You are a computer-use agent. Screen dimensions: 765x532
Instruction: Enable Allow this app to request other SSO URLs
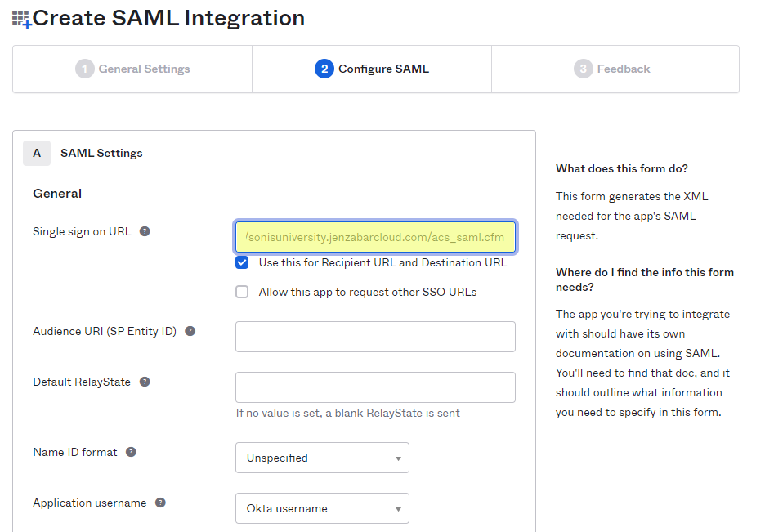pos(242,291)
